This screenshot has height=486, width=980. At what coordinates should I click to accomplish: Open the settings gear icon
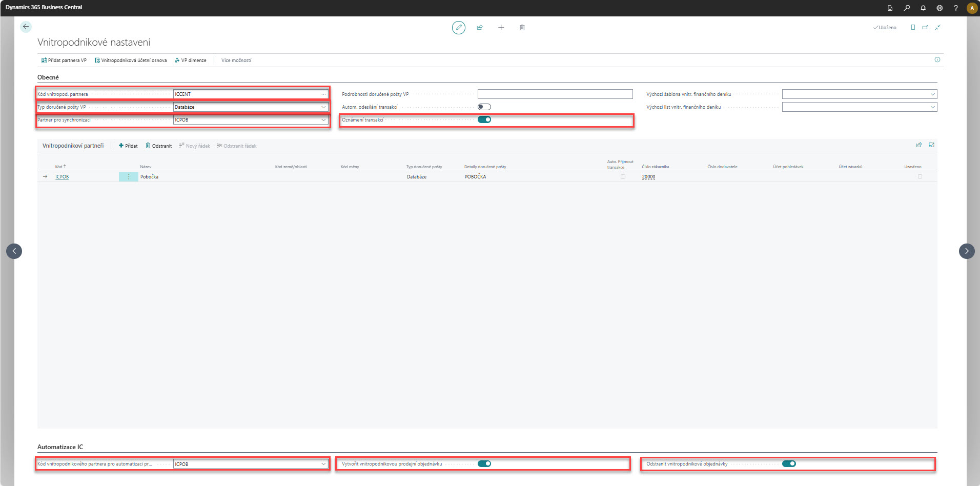(940, 8)
